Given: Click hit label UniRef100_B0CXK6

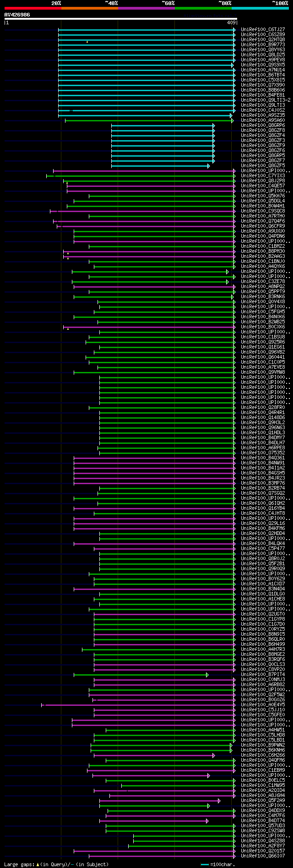Looking at the screenshot, I should tap(263, 327).
